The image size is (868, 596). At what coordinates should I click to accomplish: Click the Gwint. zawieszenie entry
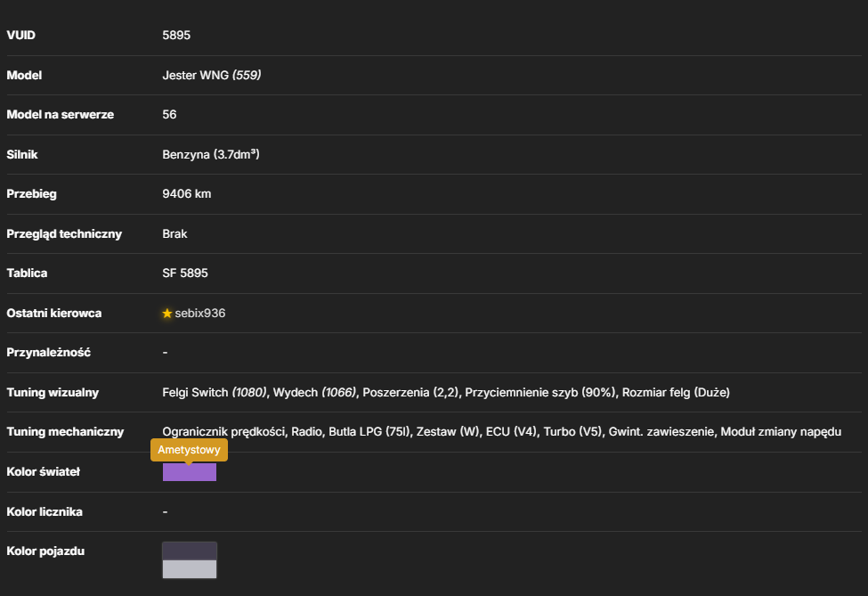661,432
